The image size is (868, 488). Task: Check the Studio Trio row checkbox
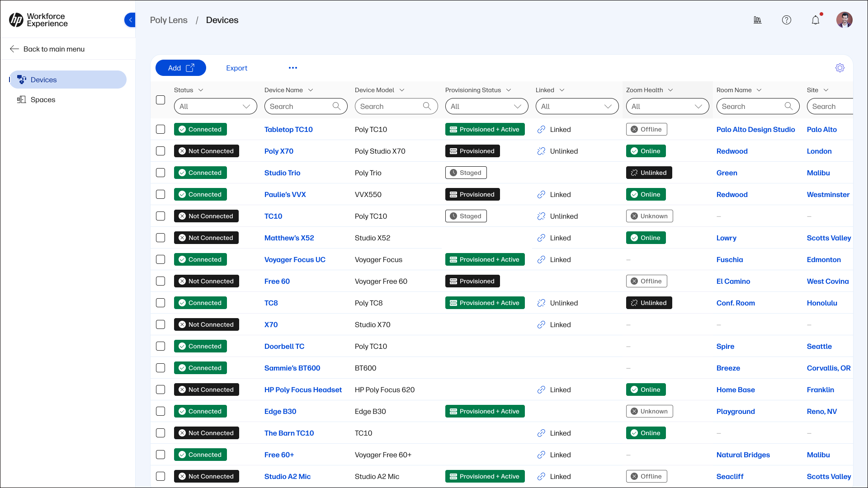160,173
